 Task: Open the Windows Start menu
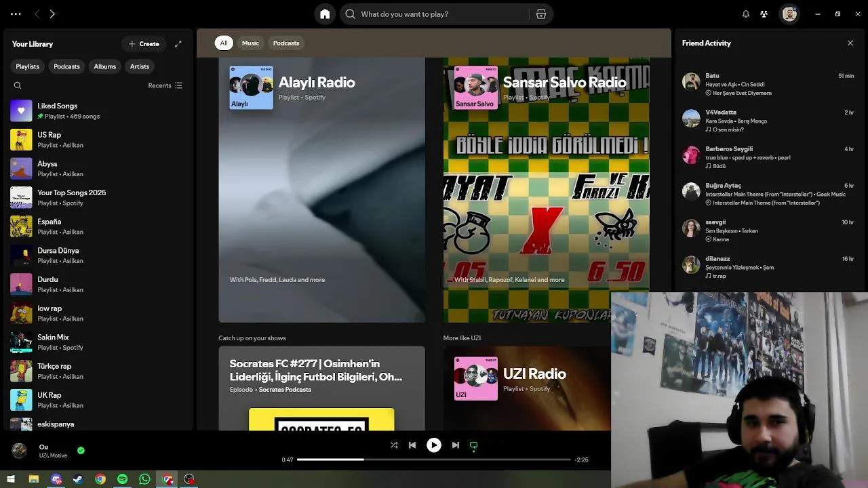coord(11,479)
